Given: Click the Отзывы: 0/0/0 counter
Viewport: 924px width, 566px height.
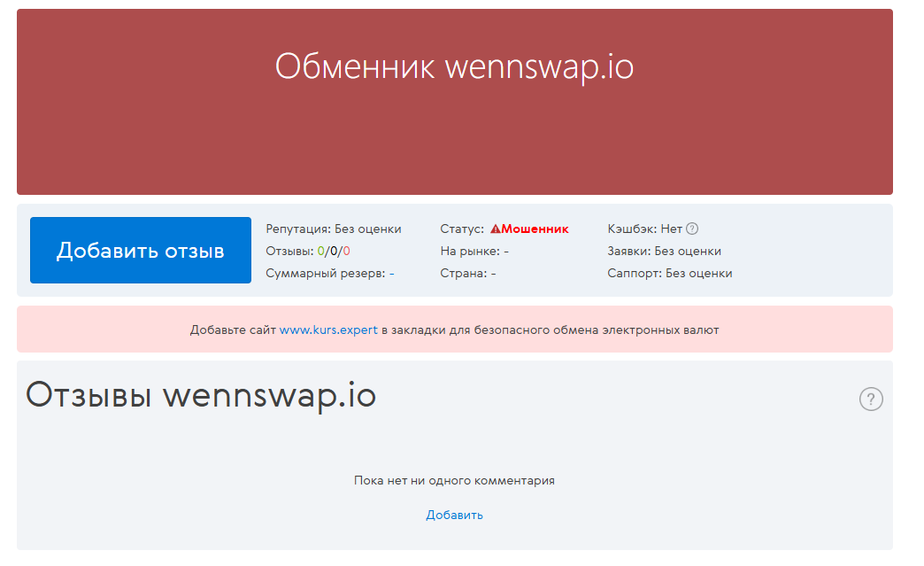Looking at the screenshot, I should click(x=308, y=252).
